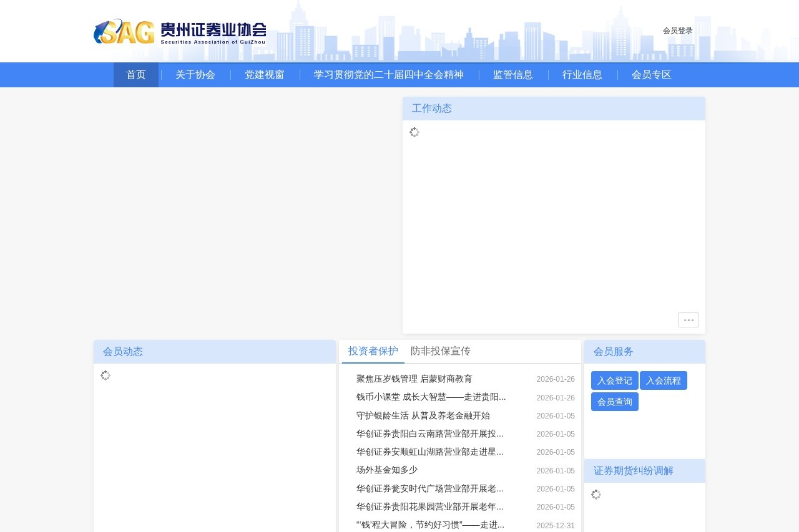This screenshot has width=799, height=532.
Task: Click date 2025-12-31 in the article list
Action: pyautogui.click(x=556, y=526)
